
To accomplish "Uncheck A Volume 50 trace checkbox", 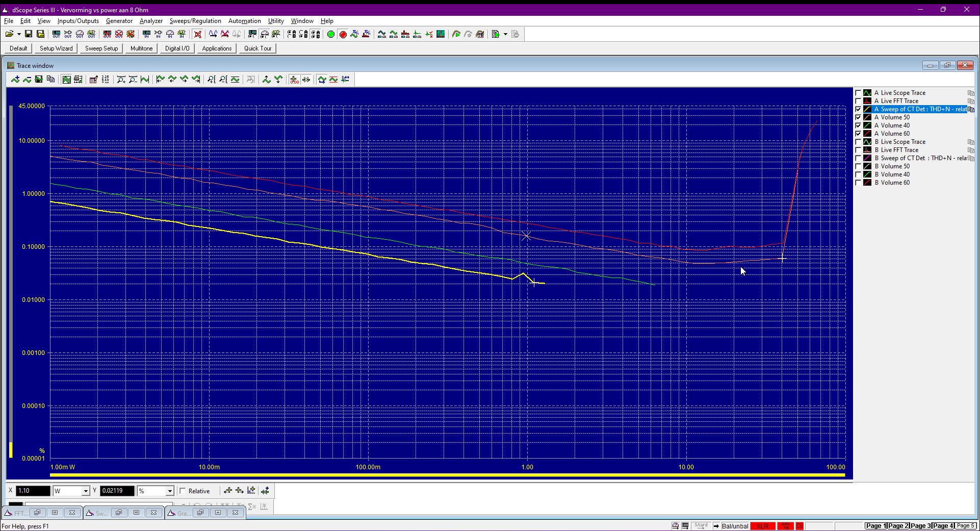I will (858, 117).
